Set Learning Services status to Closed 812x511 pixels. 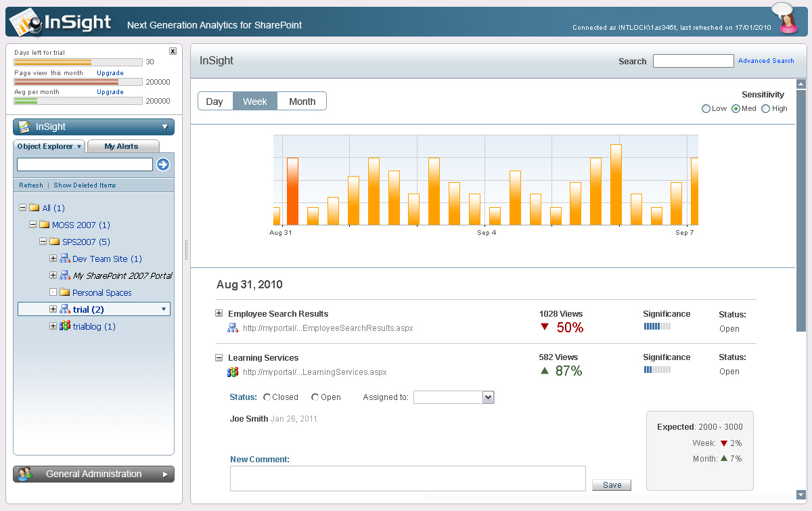(267, 397)
